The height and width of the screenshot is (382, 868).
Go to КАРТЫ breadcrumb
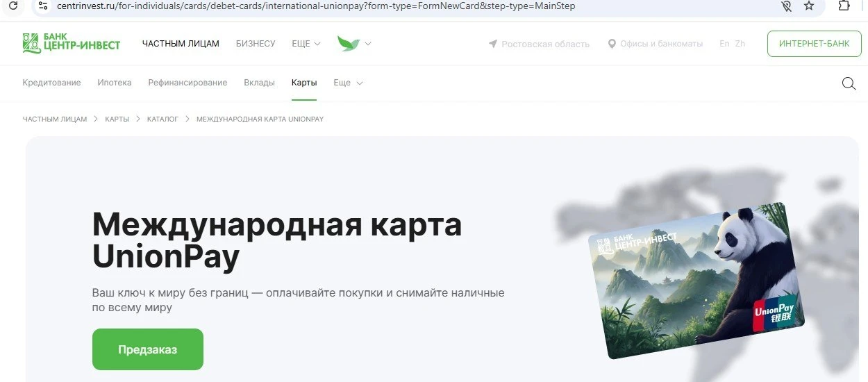(117, 119)
